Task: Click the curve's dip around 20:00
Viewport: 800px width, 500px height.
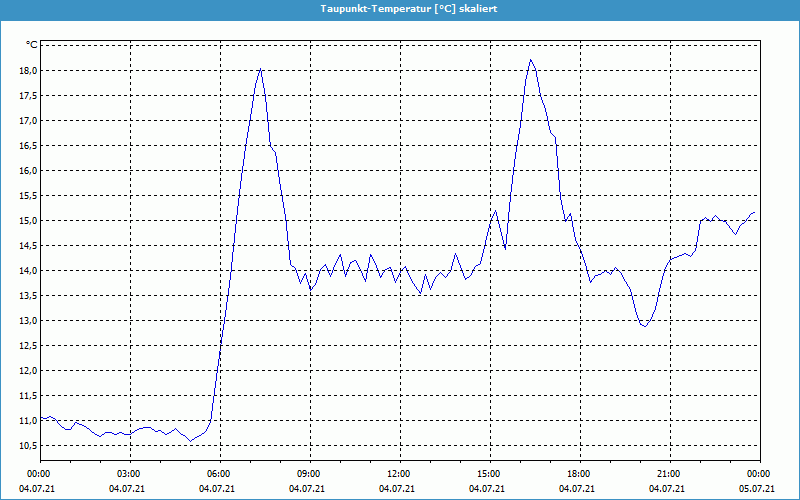Action: click(x=645, y=326)
